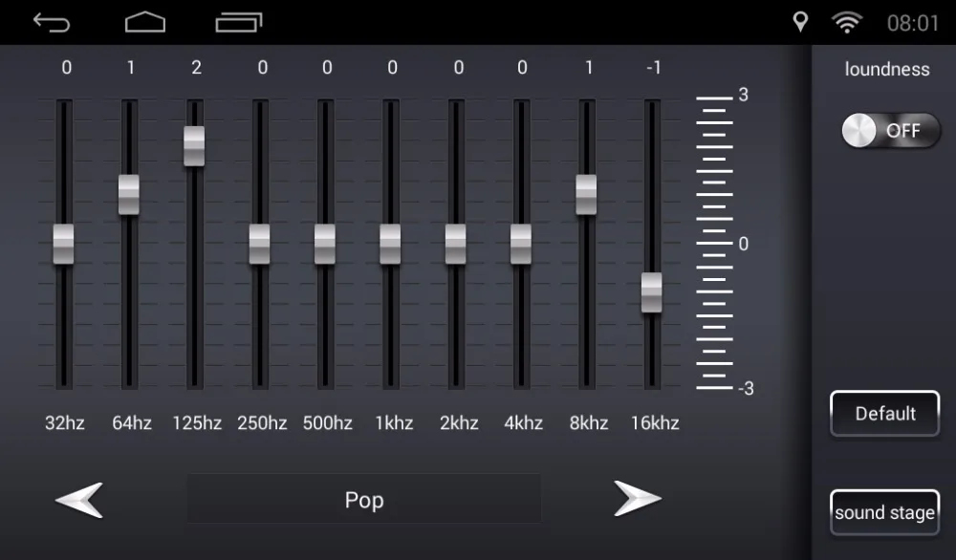Tap the Wi-Fi status icon
This screenshot has width=956, height=560.
pyautogui.click(x=847, y=23)
